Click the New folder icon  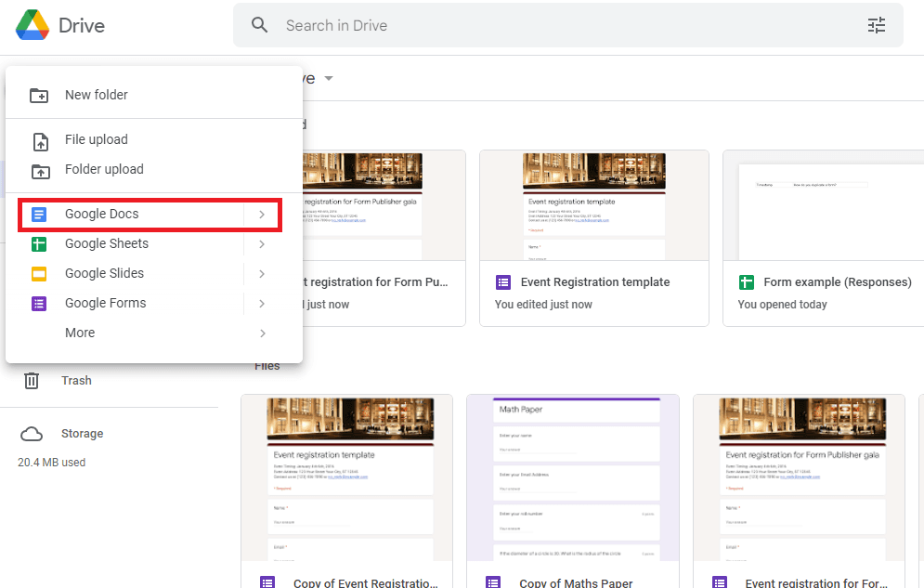(x=39, y=95)
